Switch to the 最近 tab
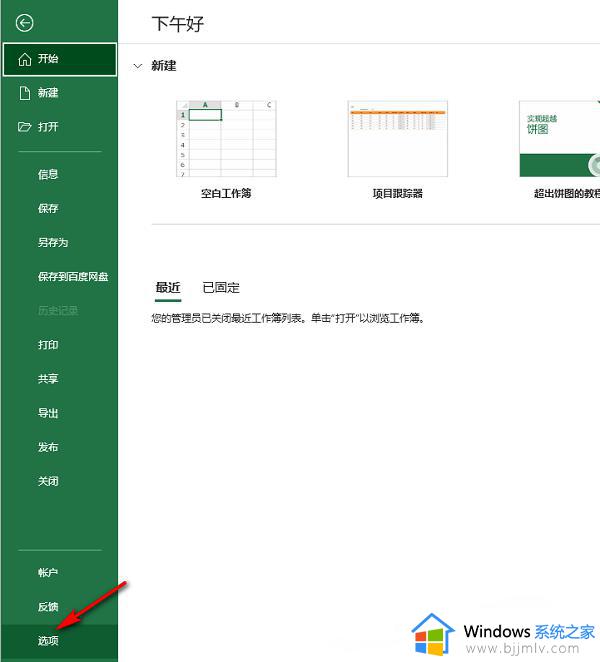The height and width of the screenshot is (662, 600). (x=168, y=288)
